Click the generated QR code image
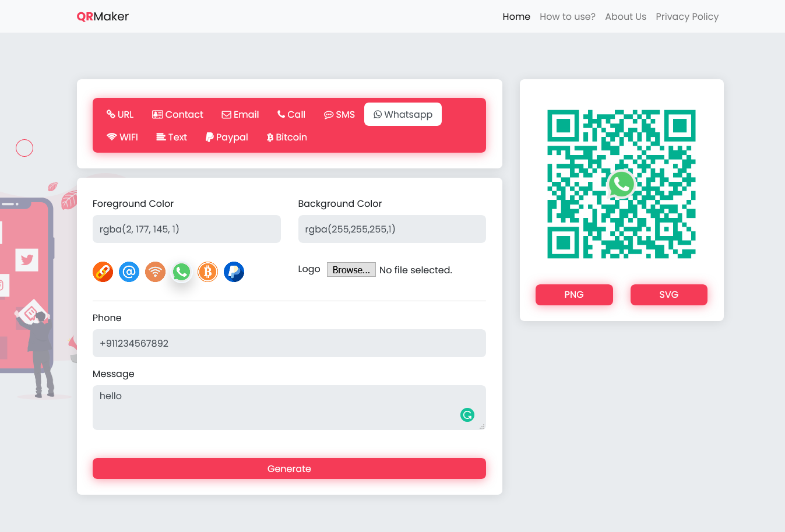This screenshot has width=785, height=532. click(621, 184)
